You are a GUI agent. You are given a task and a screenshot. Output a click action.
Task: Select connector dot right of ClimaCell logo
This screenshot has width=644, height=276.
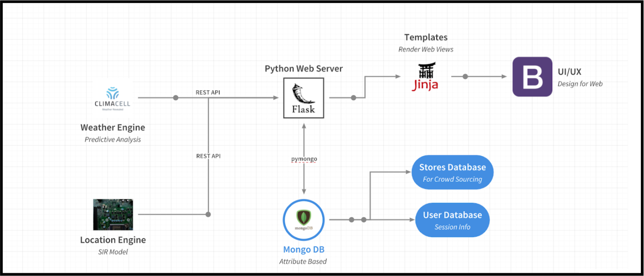click(x=176, y=98)
